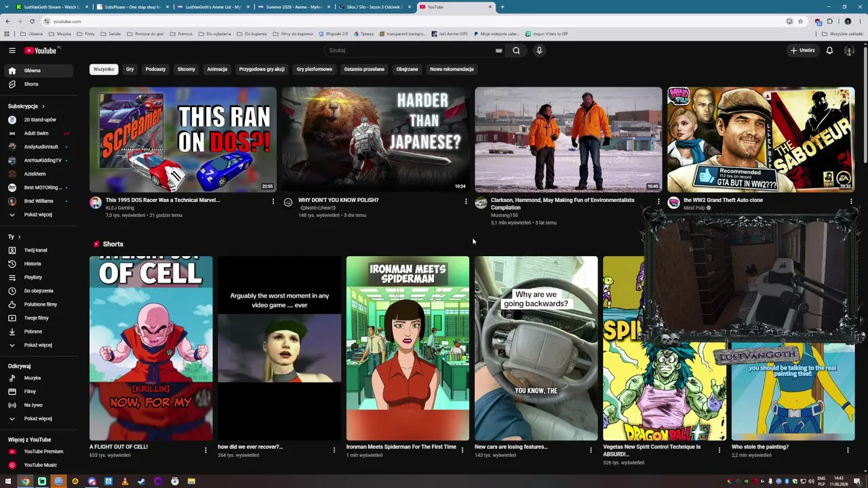Open Do obejrzenia watch later list
This screenshot has width=868, height=488.
[38, 291]
